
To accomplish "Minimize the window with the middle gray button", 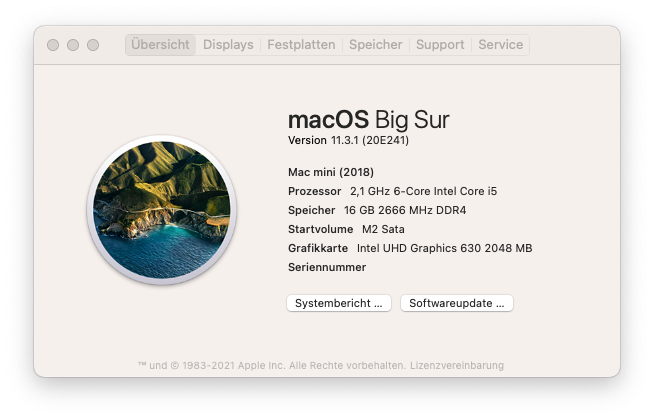I will click(73, 45).
